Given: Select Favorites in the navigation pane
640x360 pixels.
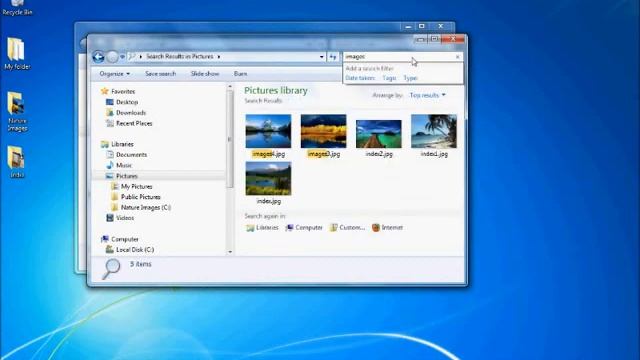Looking at the screenshot, I should [123, 91].
